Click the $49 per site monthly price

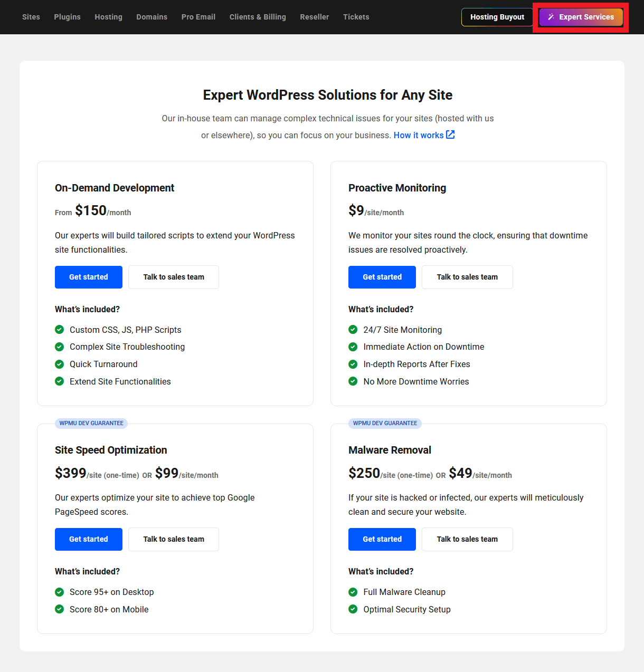point(461,473)
